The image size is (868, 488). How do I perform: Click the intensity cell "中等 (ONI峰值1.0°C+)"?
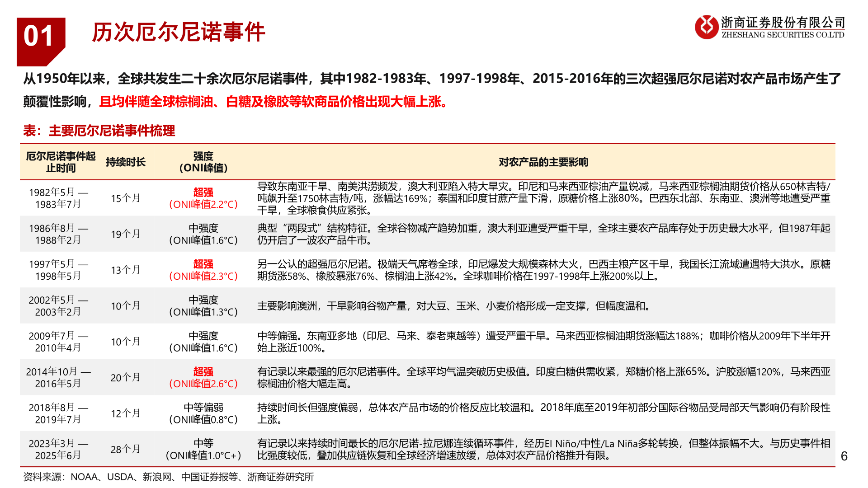click(203, 449)
